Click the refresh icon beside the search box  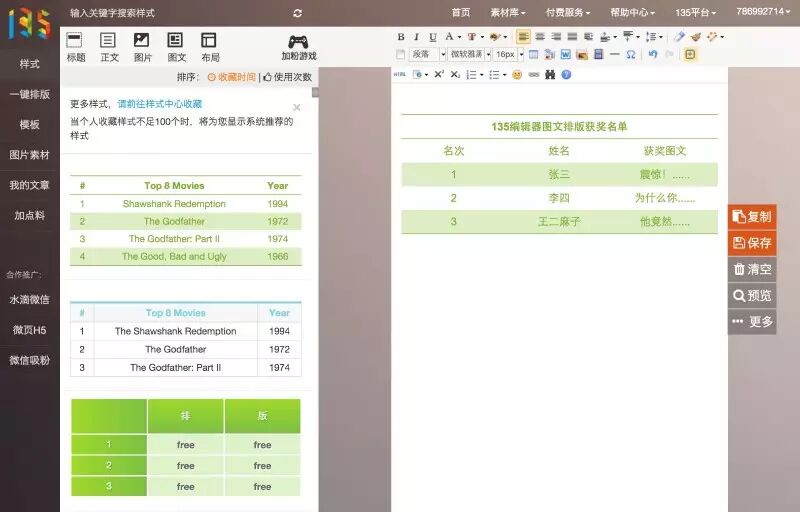297,13
